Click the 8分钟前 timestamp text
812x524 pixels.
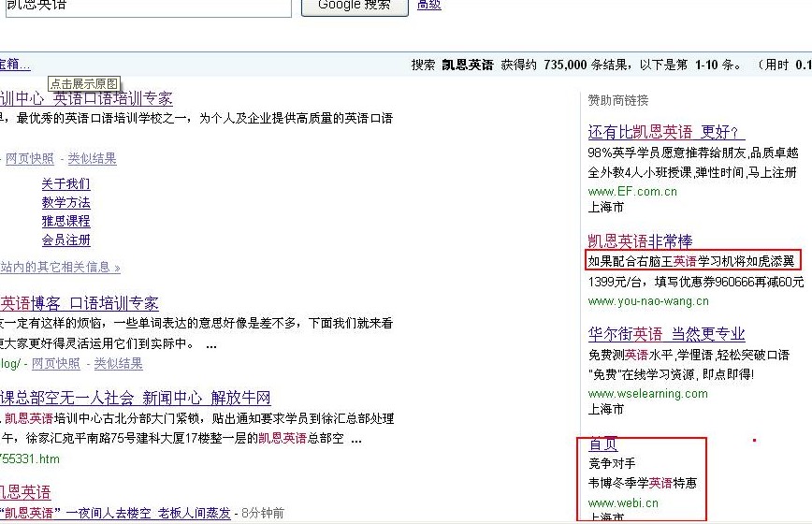[263, 513]
